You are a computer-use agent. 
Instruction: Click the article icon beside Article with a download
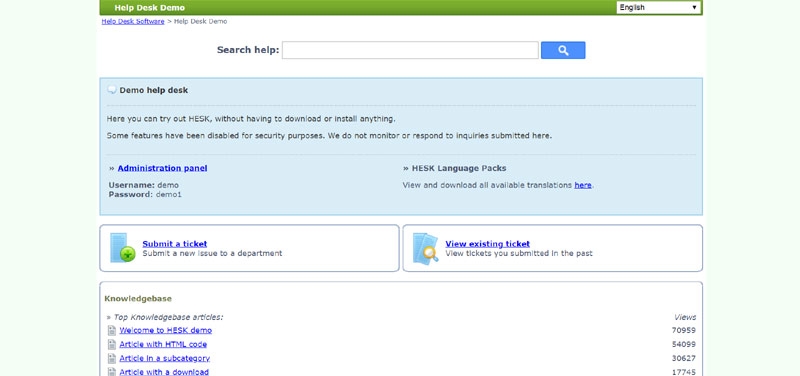[112, 372]
